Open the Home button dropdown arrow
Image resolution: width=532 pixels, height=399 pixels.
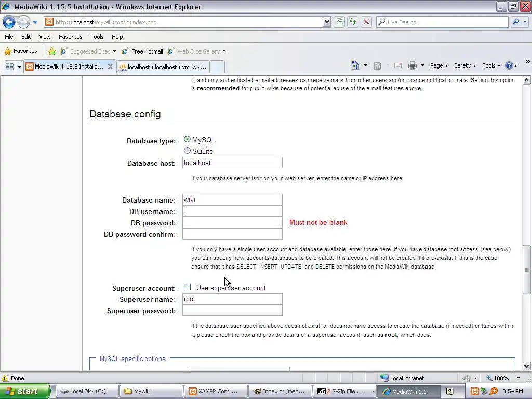pos(365,65)
